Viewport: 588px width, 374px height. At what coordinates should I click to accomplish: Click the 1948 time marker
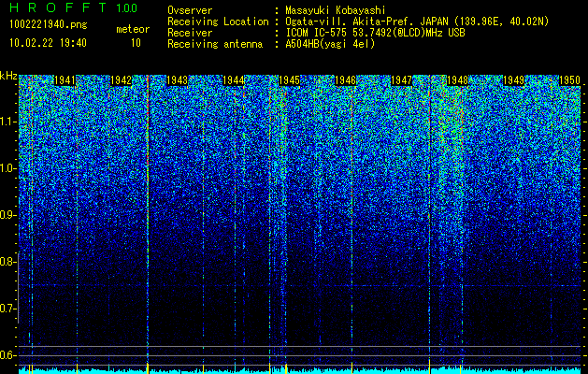click(457, 80)
